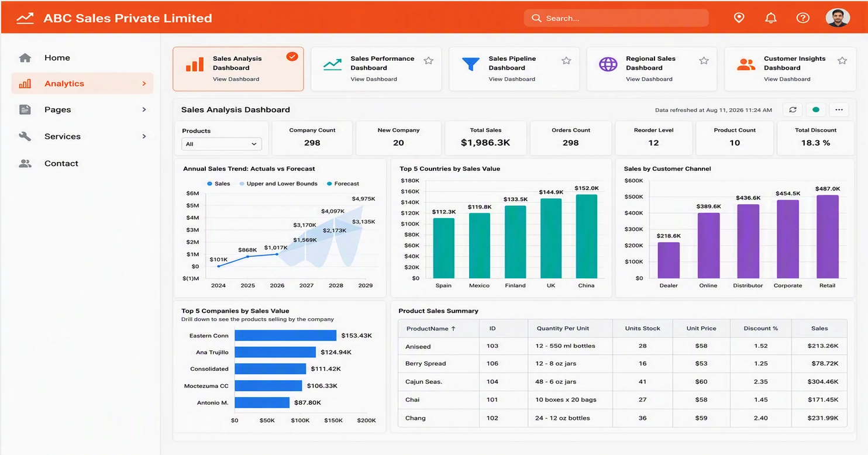868x455 pixels.
Task: Click the Customer Insights Dashboard people icon
Action: click(x=746, y=64)
